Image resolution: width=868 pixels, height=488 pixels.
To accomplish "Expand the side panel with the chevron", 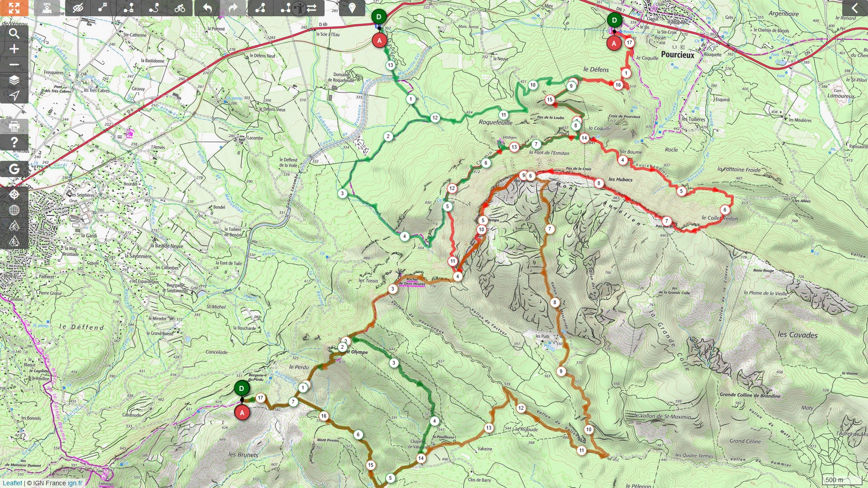I will pos(855,8).
